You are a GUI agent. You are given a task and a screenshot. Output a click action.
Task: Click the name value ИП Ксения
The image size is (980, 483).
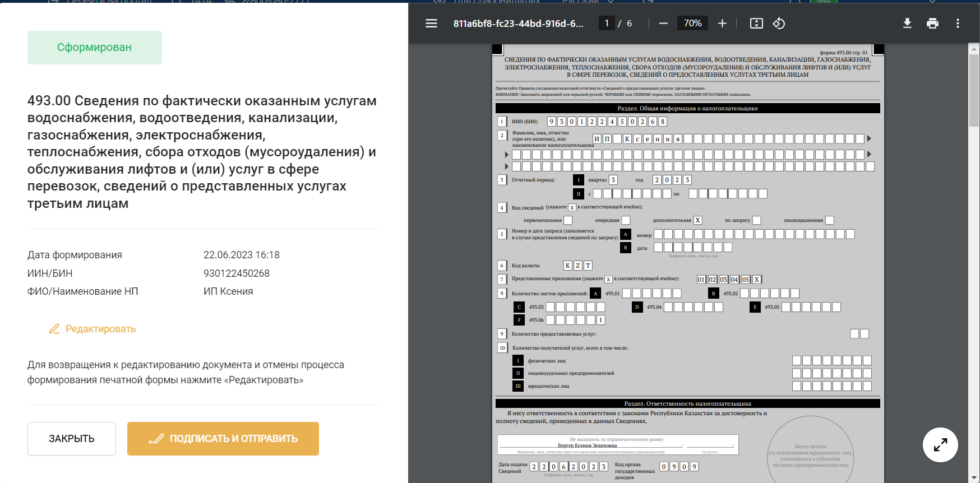228,291
